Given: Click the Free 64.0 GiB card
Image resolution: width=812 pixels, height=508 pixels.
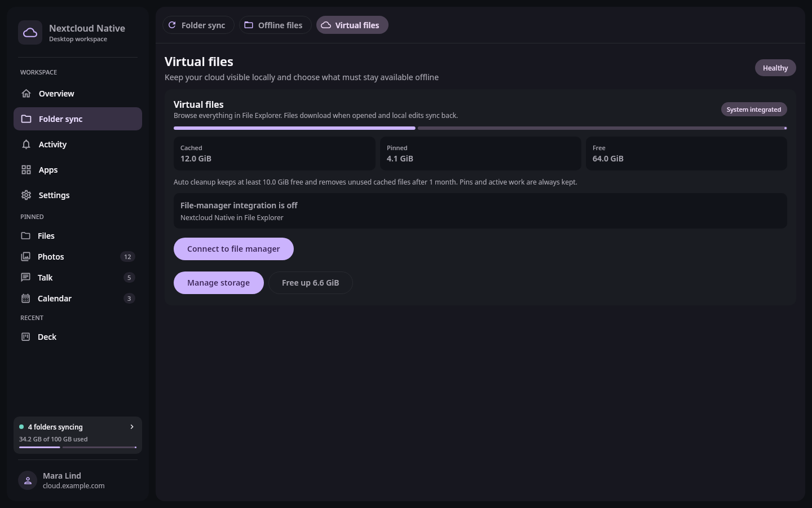Looking at the screenshot, I should pos(686,154).
